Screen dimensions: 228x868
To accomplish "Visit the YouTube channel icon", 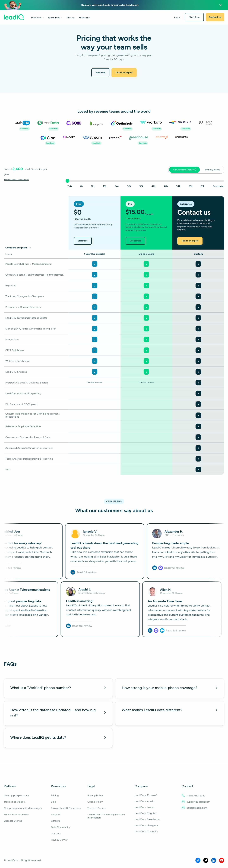I will point(222,860).
